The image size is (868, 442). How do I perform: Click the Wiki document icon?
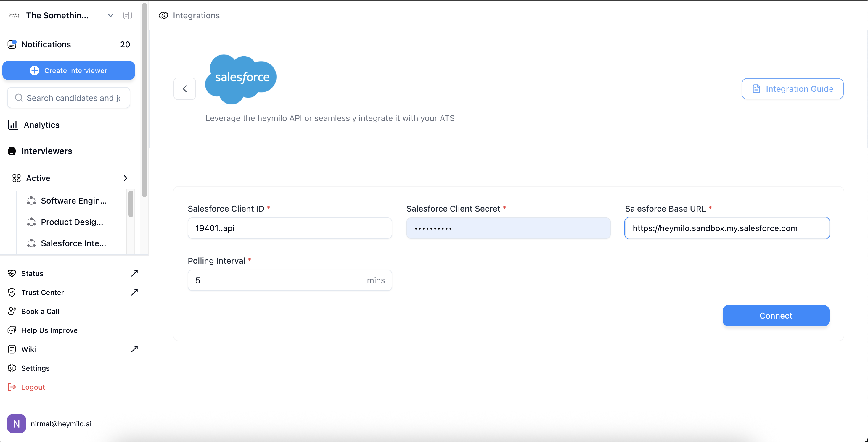(12, 349)
